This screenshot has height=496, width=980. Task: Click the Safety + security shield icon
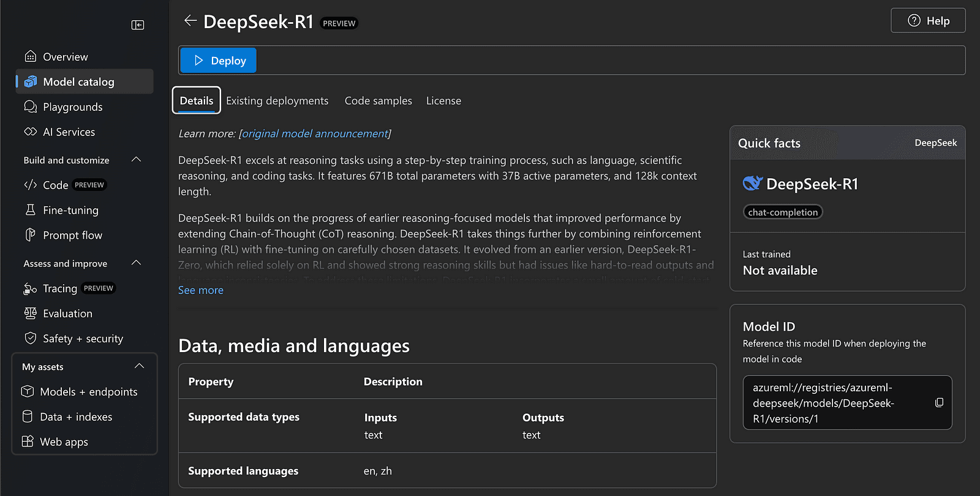(31, 338)
